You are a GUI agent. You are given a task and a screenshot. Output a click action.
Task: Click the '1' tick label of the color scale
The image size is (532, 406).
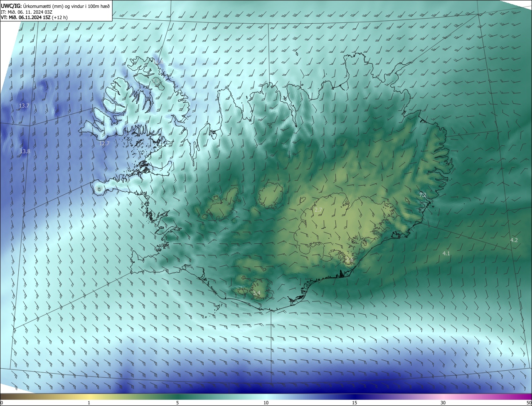coord(89,403)
